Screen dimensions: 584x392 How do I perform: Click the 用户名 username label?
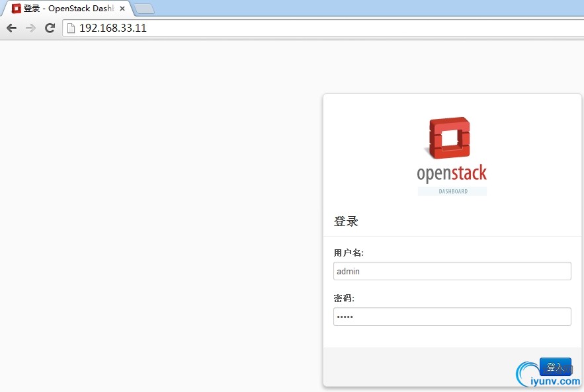coord(349,253)
